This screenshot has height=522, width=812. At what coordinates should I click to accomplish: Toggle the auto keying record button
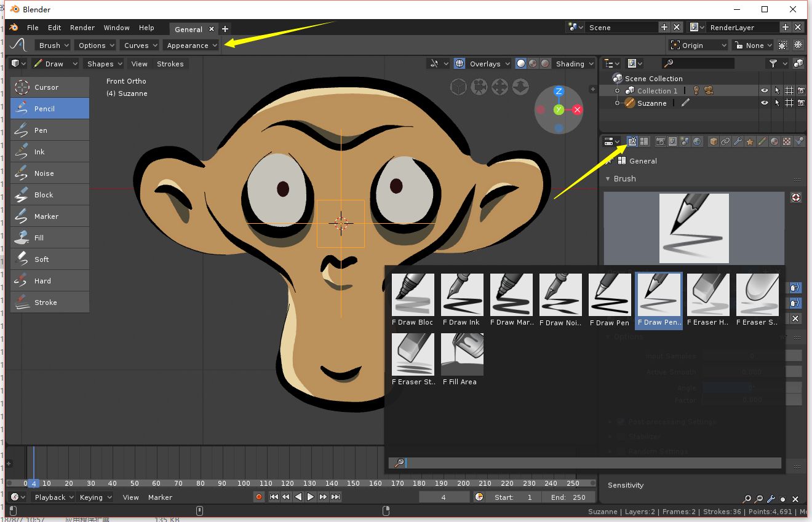pos(259,497)
